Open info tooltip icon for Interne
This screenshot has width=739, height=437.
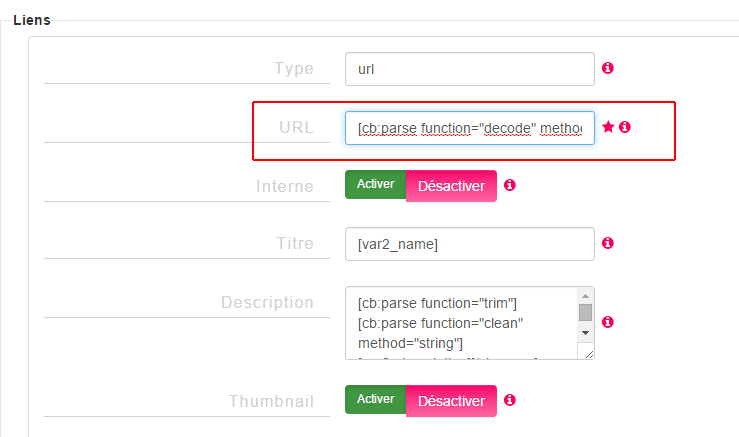coord(509,185)
